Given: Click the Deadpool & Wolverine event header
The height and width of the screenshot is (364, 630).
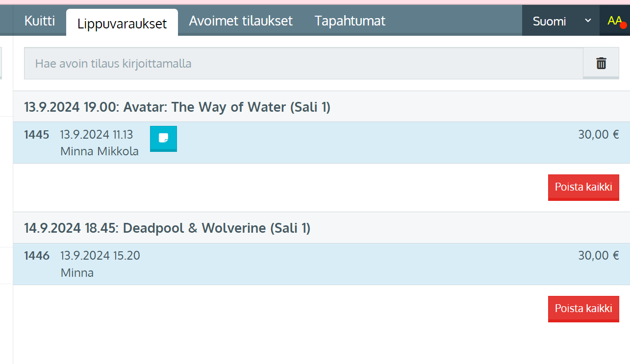Looking at the screenshot, I should pyautogui.click(x=167, y=228).
